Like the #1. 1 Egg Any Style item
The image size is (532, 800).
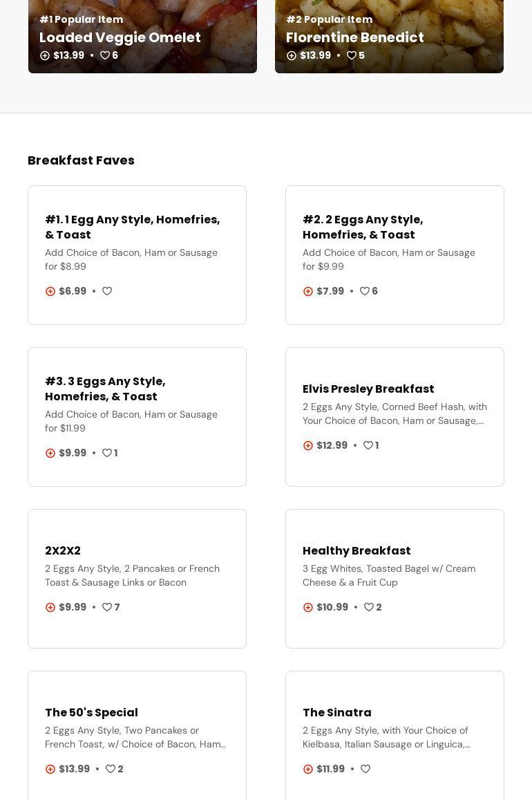[107, 291]
